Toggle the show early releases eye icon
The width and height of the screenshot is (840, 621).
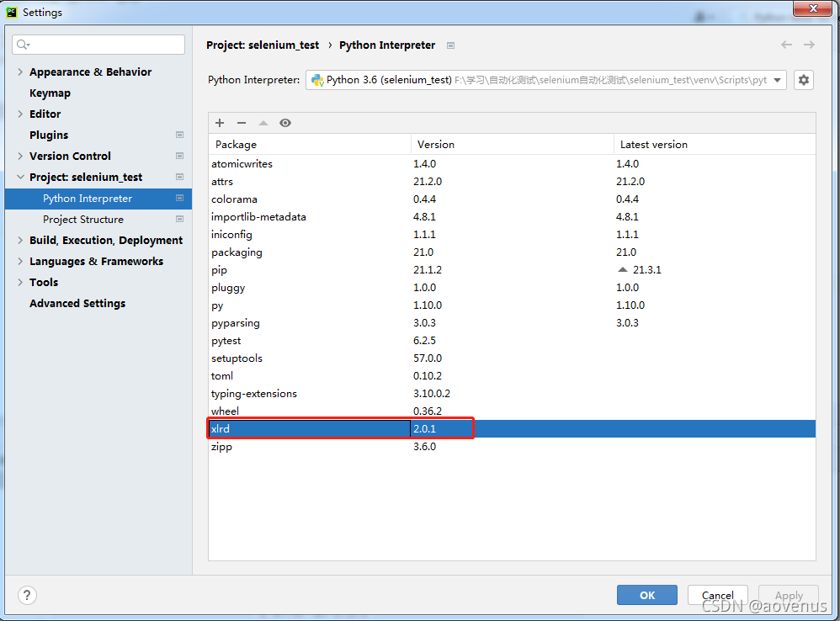(x=285, y=123)
